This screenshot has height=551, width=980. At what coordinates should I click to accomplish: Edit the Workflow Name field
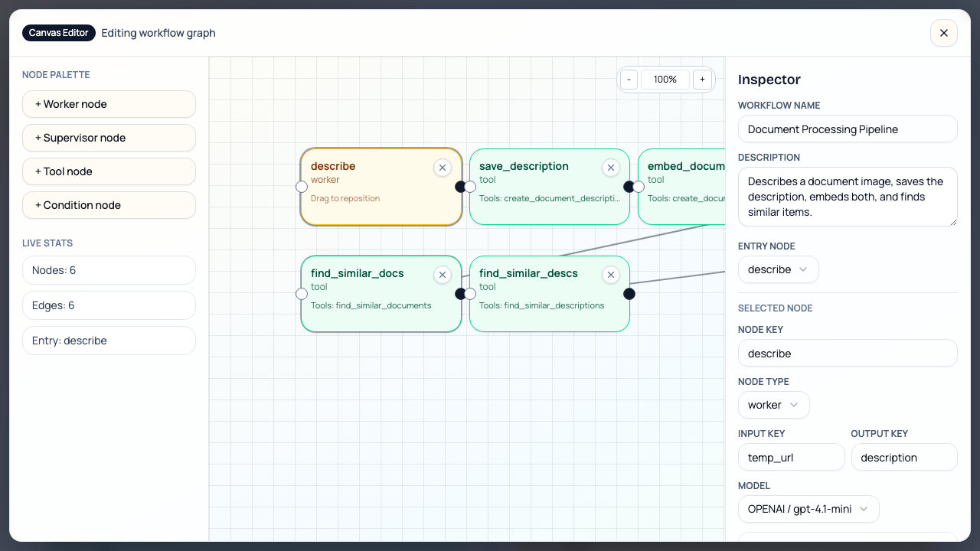tap(847, 129)
